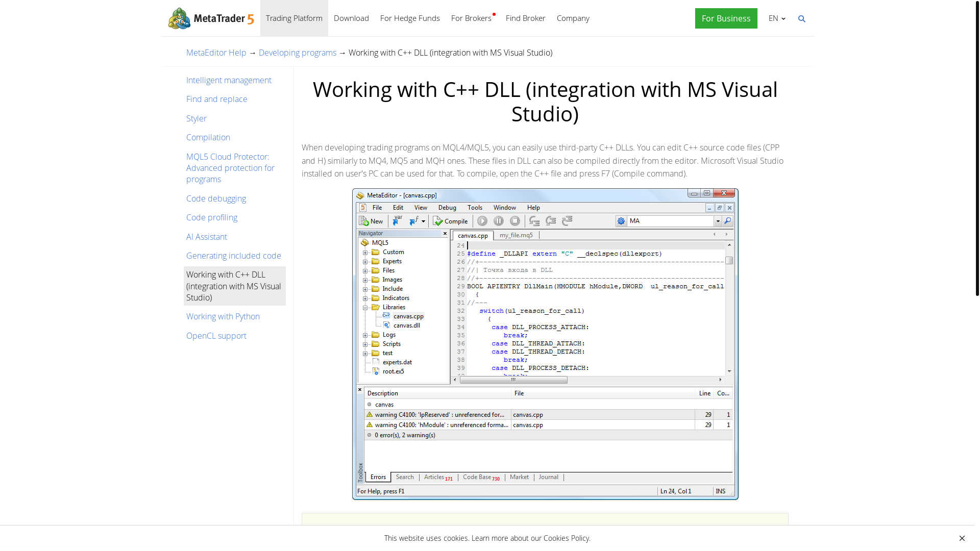Switch to the my_file.mq5 tab
Image resolution: width=980 pixels, height=551 pixels.
(x=516, y=235)
